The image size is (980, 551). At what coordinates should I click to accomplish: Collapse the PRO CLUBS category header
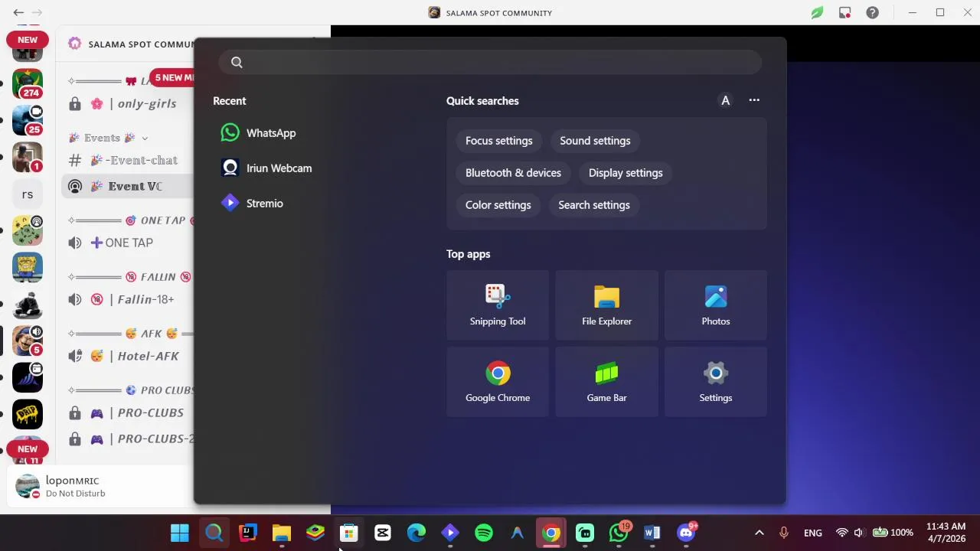[x=130, y=390]
